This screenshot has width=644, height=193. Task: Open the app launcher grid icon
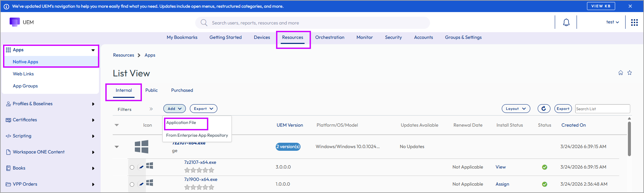pos(634,22)
